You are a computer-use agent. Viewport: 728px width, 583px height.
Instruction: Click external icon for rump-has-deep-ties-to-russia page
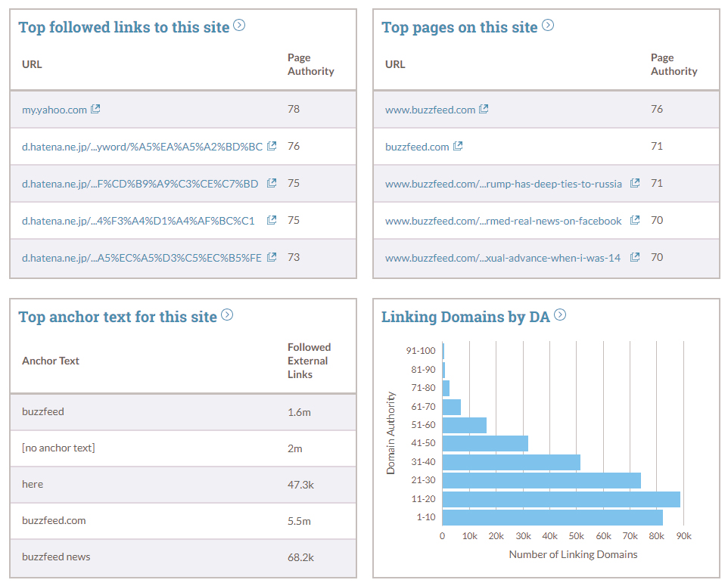point(635,183)
